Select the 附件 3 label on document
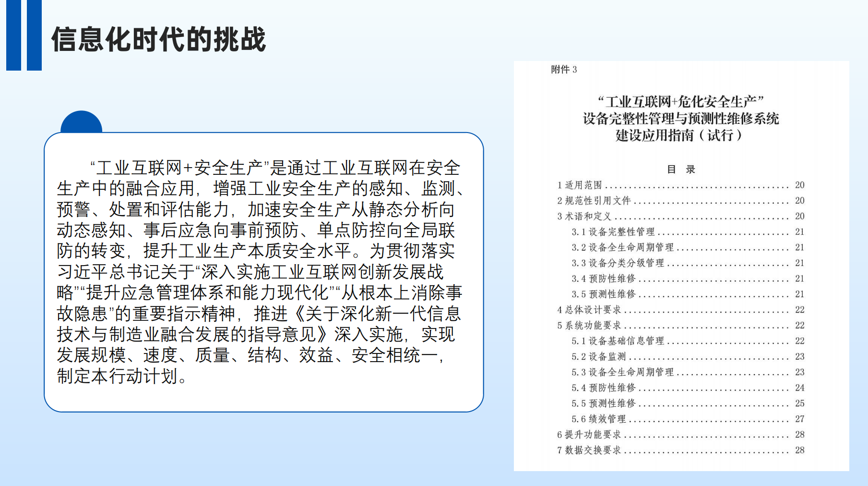Image resolution: width=868 pixels, height=486 pixels. [x=564, y=70]
